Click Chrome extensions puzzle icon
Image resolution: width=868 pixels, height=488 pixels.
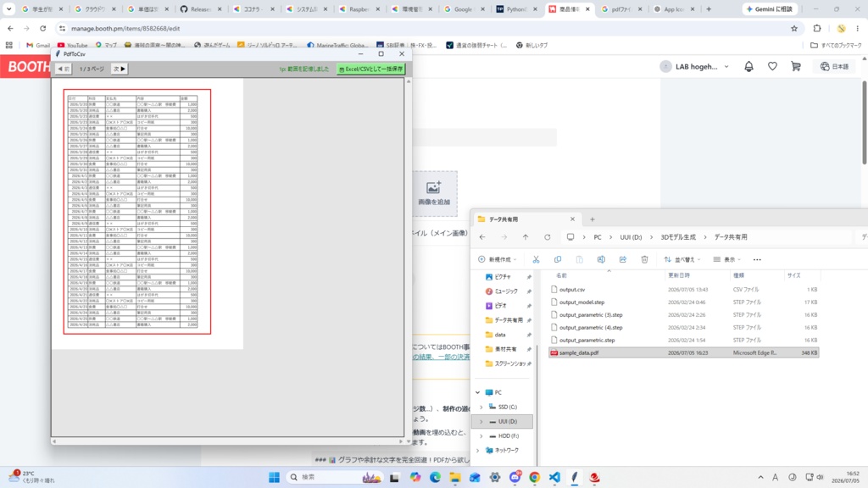(817, 28)
